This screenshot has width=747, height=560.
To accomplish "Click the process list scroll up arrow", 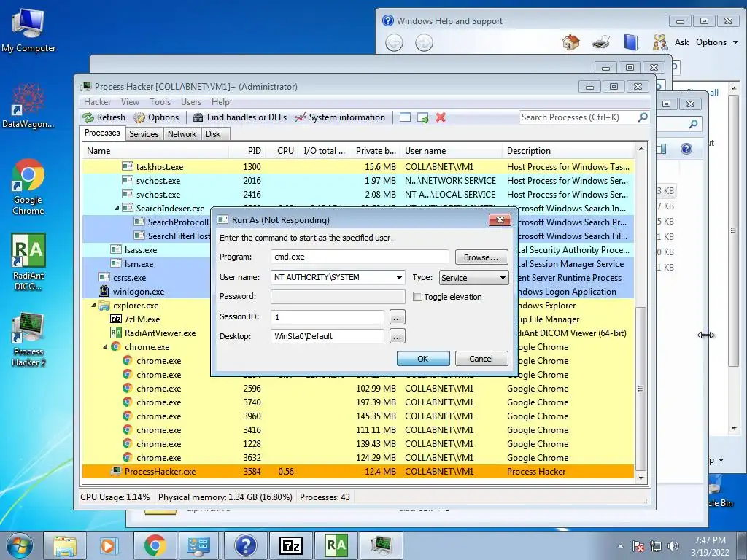I will [x=641, y=149].
